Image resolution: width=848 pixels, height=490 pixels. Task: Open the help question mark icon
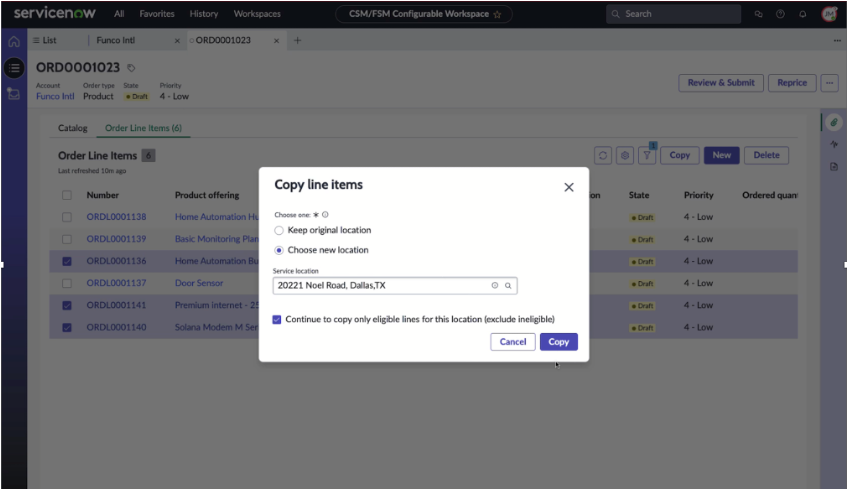[x=780, y=14]
